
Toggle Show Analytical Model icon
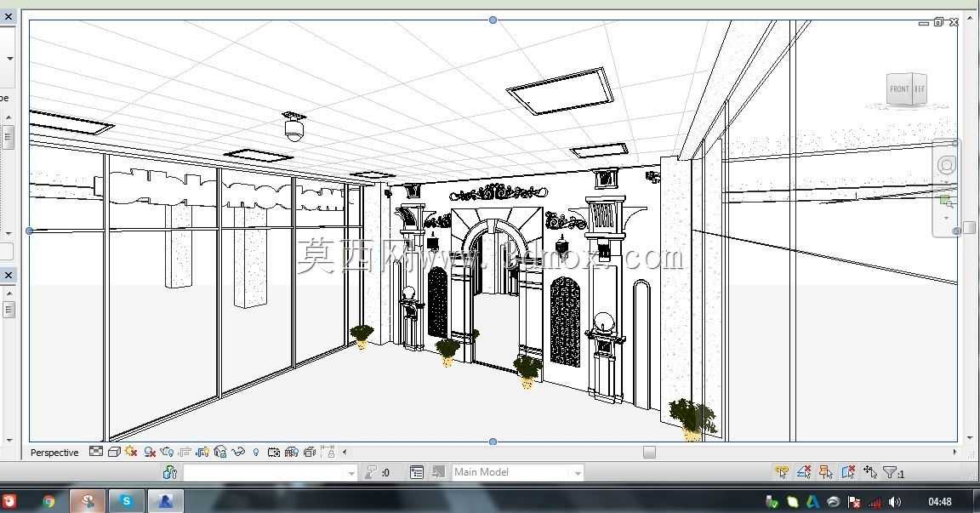tap(291, 452)
